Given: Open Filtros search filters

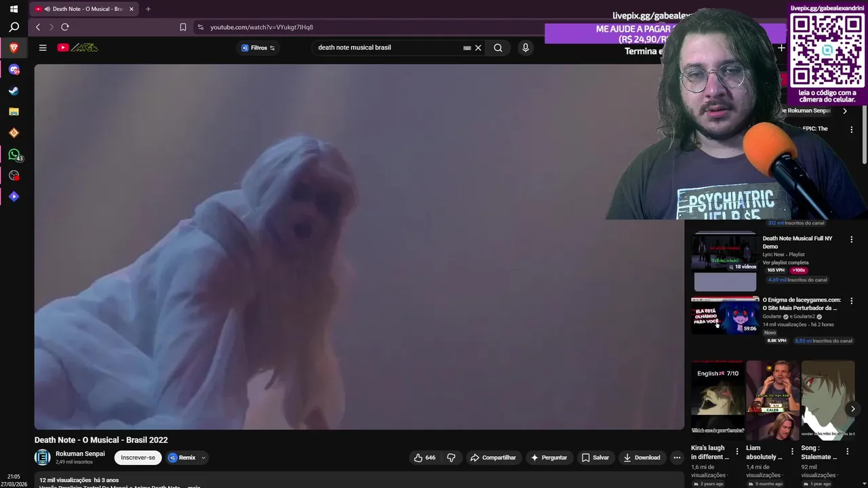Looking at the screenshot, I should [258, 47].
